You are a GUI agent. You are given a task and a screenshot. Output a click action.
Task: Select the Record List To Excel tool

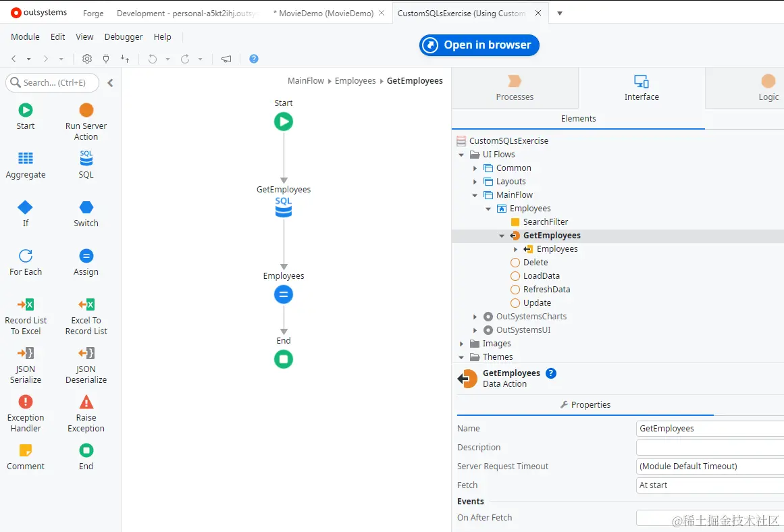(26, 317)
